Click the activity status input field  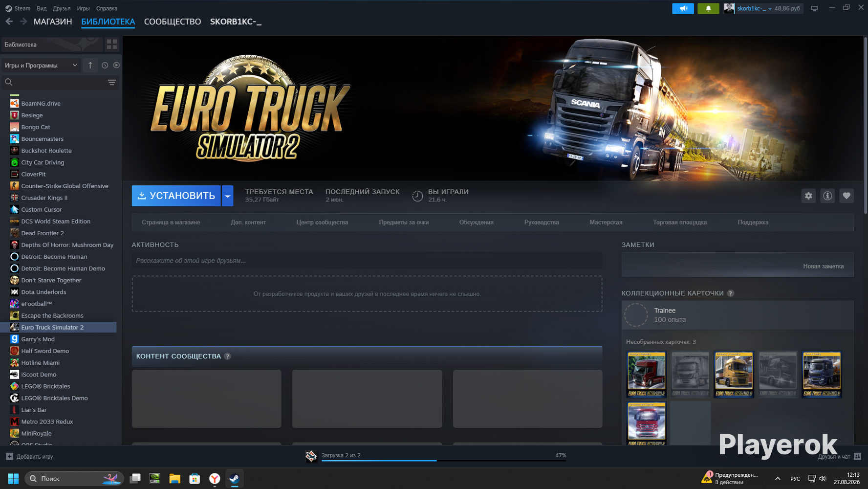(367, 261)
